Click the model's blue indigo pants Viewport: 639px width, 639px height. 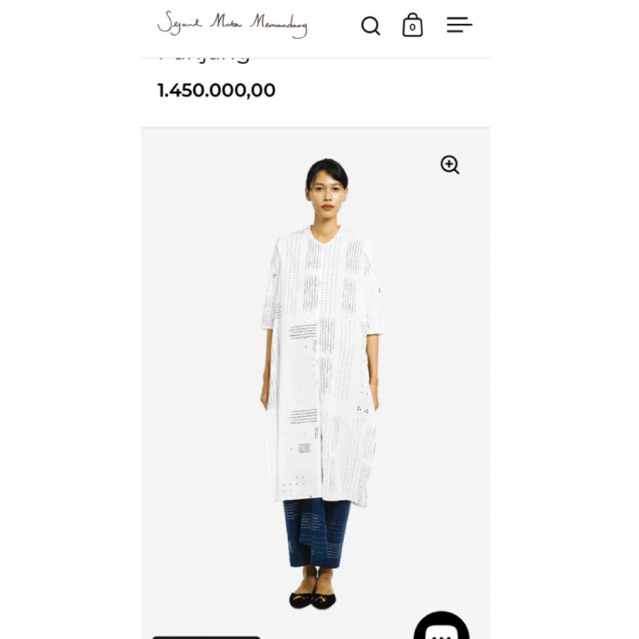(316, 533)
